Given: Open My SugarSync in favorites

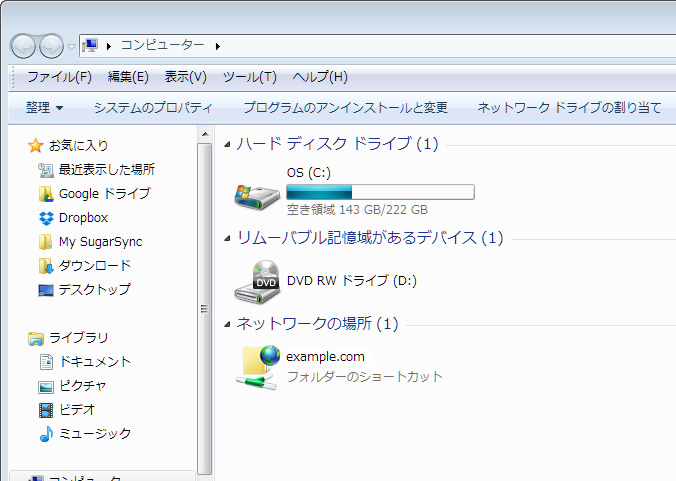Looking at the screenshot, I should coord(100,242).
